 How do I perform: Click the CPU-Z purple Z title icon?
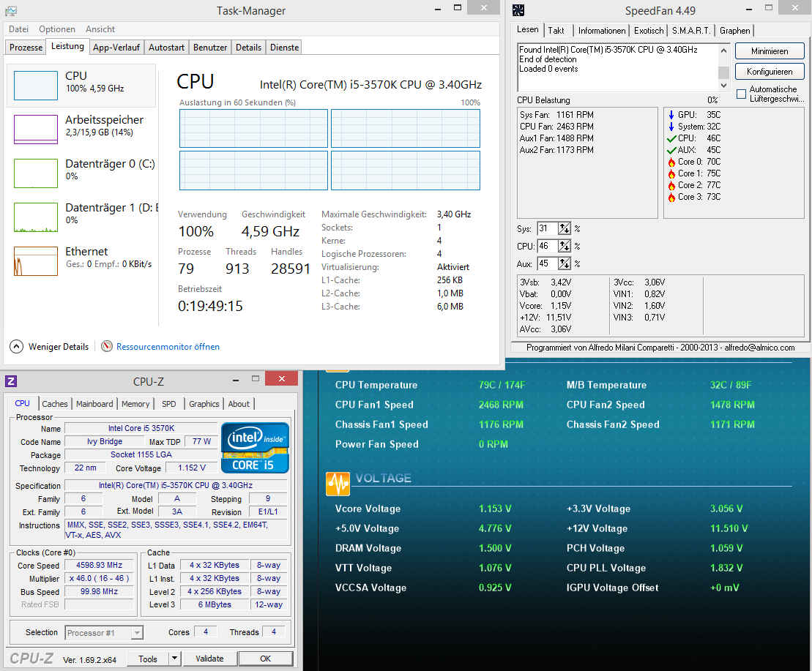pos(11,381)
